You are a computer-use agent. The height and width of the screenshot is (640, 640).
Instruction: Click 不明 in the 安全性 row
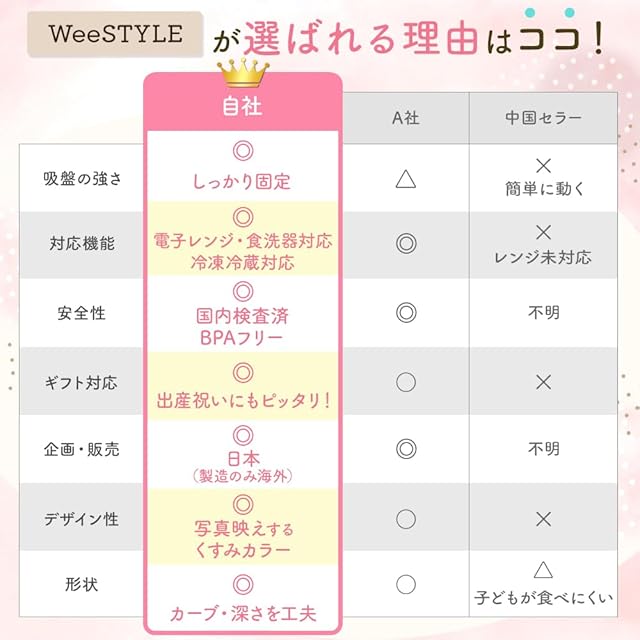pos(543,313)
